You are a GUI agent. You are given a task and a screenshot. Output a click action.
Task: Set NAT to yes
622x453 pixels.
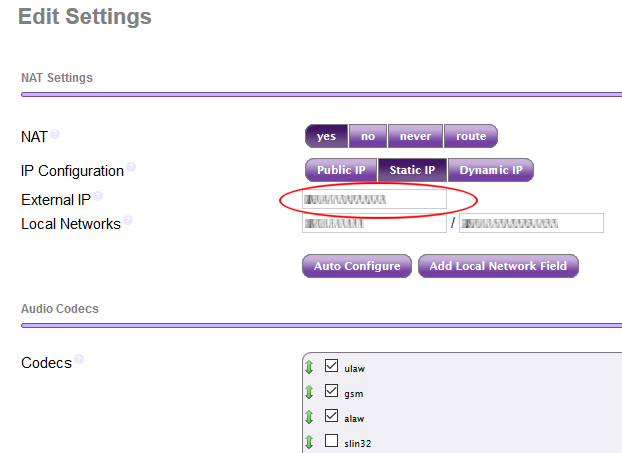point(326,136)
